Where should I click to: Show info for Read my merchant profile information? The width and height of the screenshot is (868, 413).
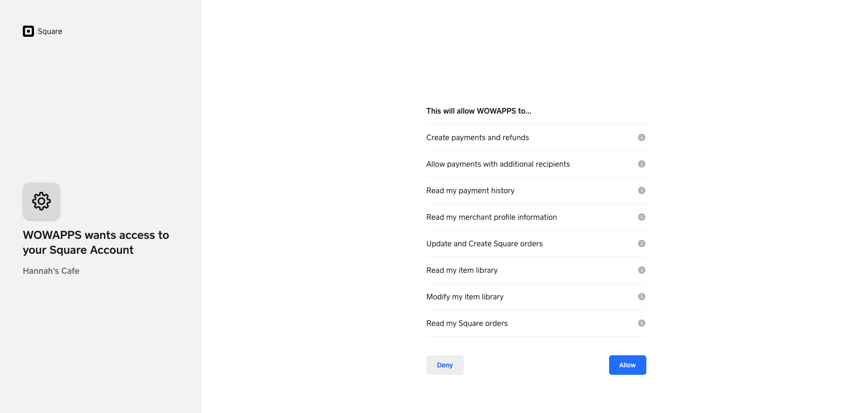click(641, 217)
